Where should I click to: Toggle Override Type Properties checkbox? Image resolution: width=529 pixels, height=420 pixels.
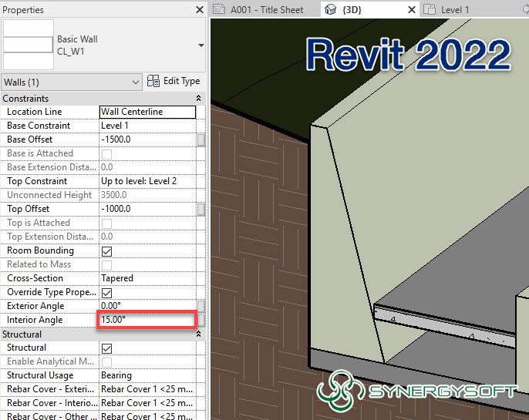click(106, 293)
